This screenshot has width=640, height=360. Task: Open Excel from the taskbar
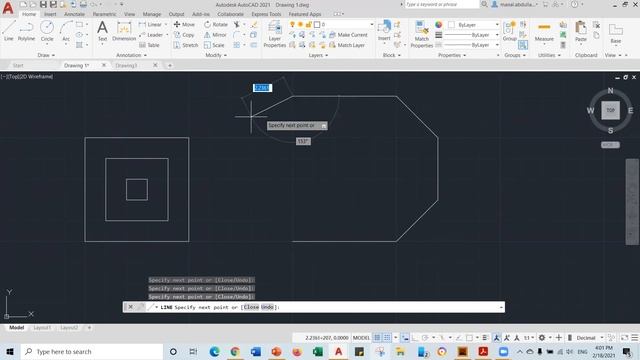(318, 351)
